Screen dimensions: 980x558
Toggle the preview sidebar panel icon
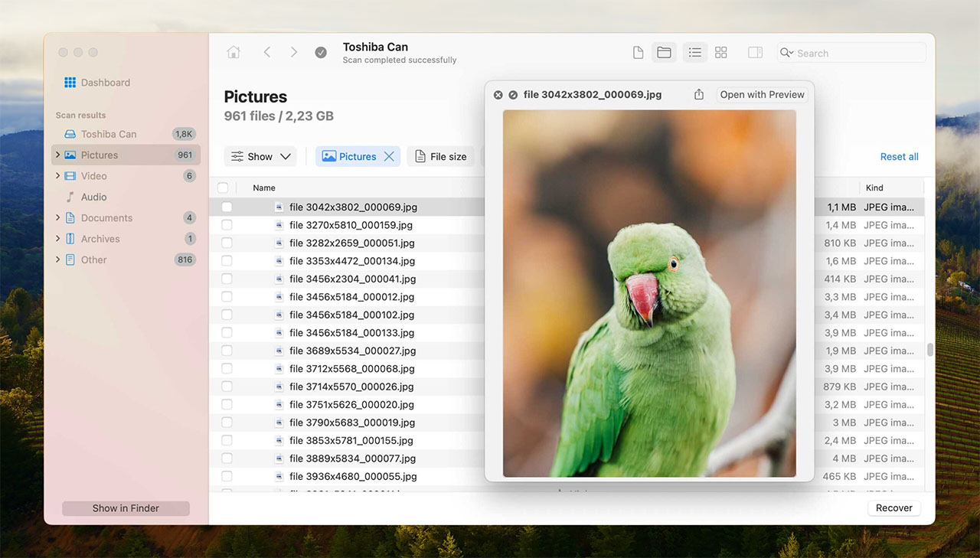[x=754, y=52]
